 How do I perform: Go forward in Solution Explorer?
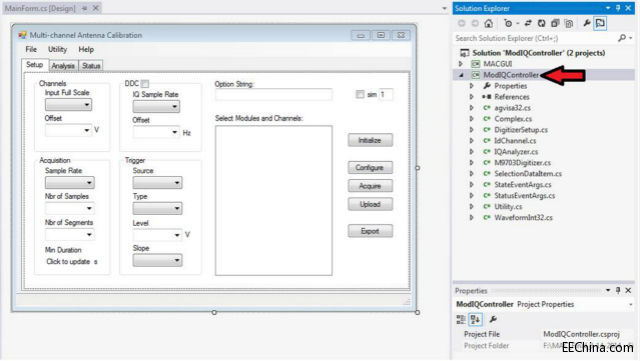475,23
